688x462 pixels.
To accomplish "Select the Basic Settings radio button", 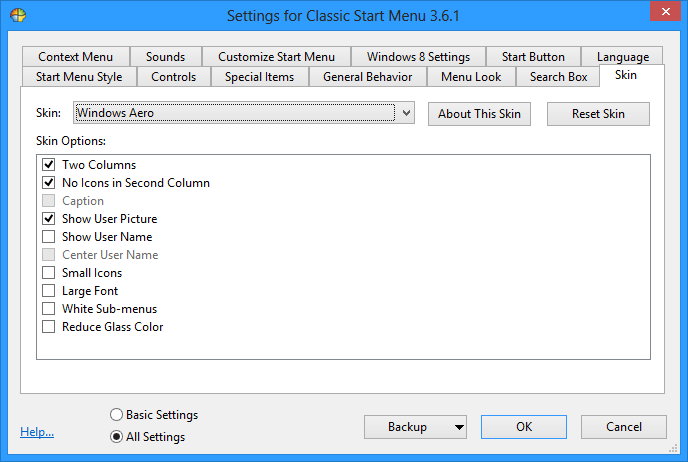I will [x=117, y=415].
